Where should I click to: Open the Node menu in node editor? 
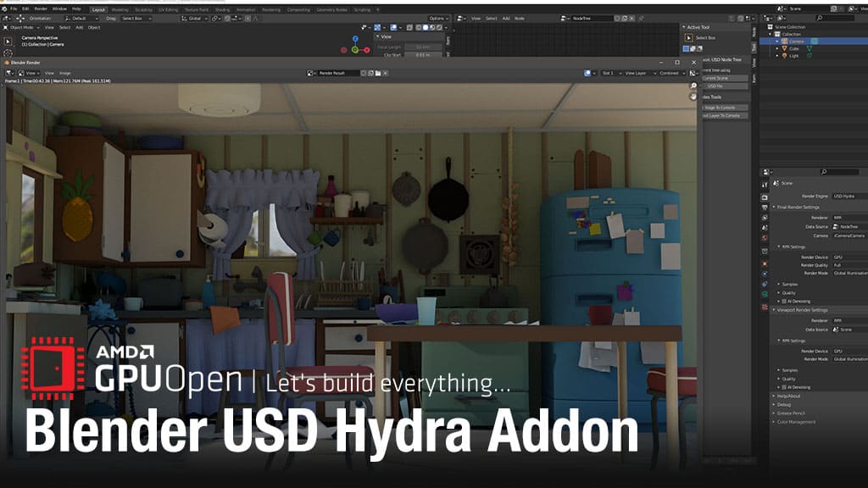[x=520, y=19]
